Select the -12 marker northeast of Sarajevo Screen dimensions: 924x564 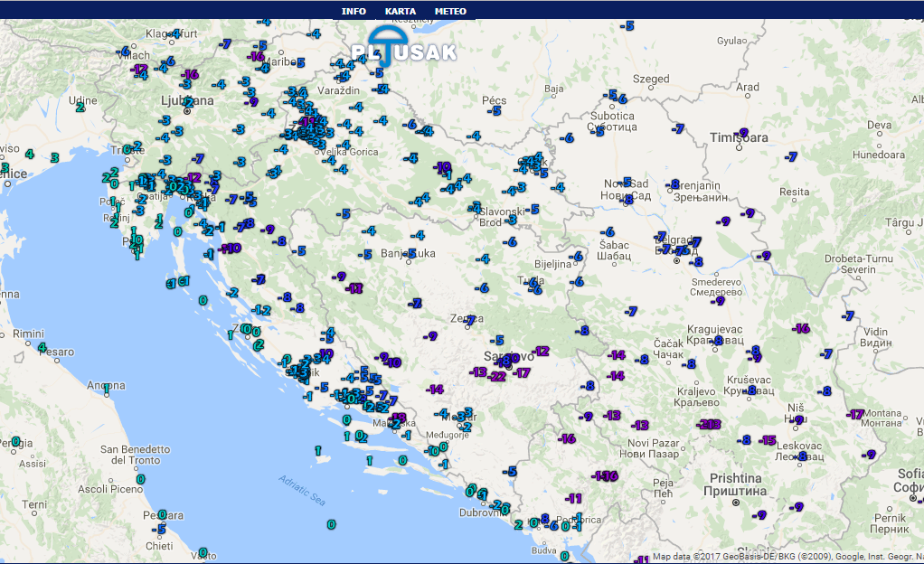[x=541, y=351]
